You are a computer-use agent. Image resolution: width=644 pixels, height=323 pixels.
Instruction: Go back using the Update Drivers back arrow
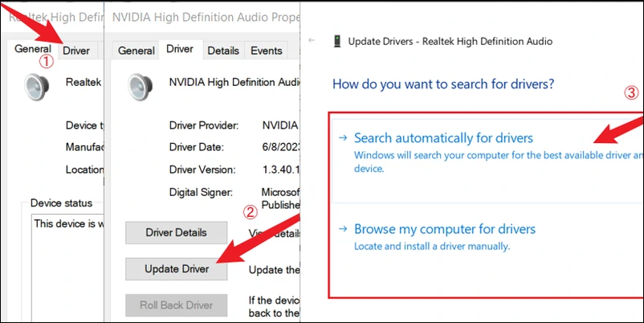tap(312, 40)
